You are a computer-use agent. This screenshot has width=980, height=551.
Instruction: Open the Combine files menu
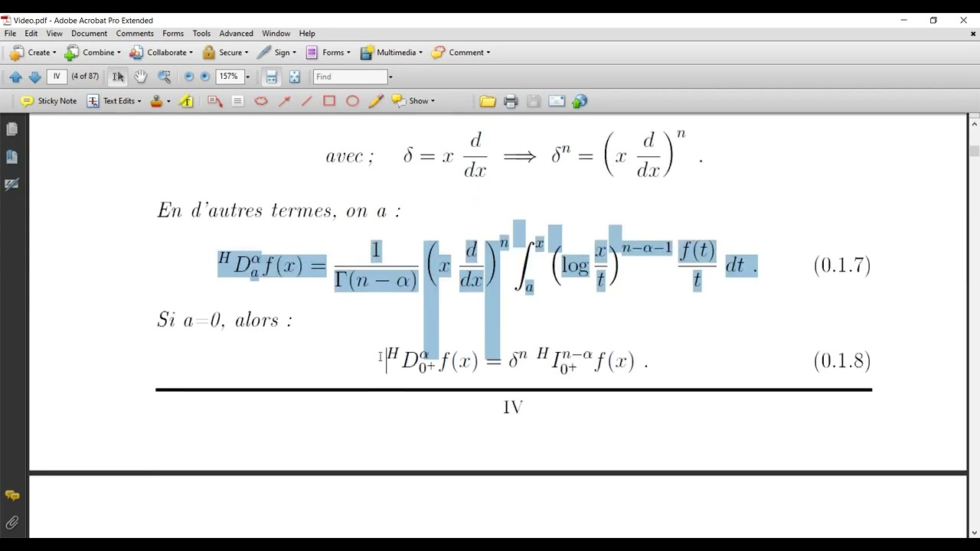click(93, 53)
